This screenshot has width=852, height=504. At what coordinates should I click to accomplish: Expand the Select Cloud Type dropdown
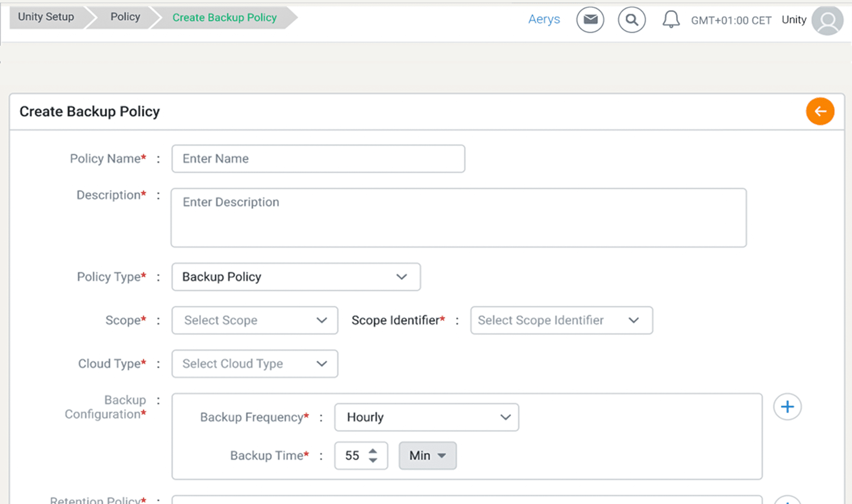coord(255,364)
